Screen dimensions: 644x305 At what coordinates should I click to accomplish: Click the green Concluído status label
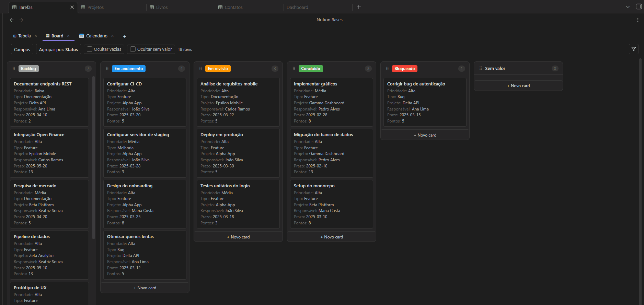pos(311,69)
